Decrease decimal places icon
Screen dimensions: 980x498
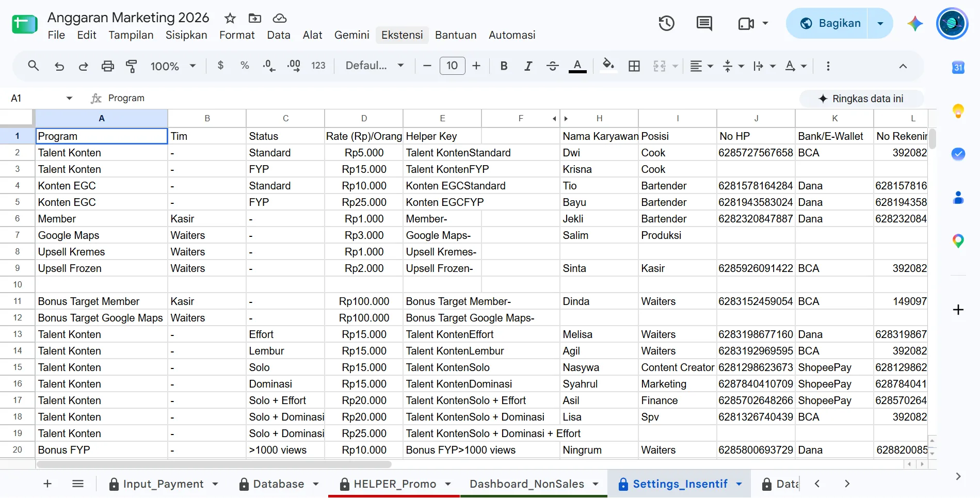click(x=269, y=66)
